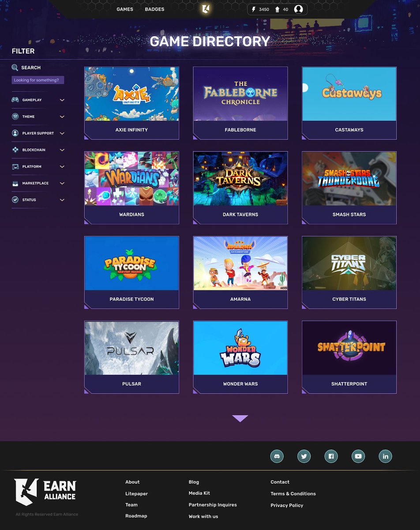This screenshot has width=420, height=530.
Task: Open the Partnership Inquires footer link
Action: click(x=213, y=505)
